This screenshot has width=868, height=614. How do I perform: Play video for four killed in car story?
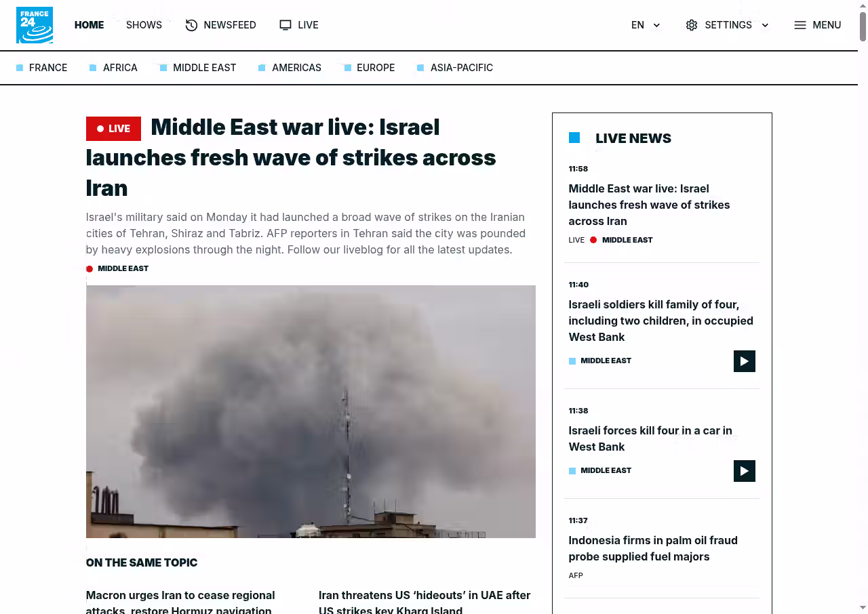(x=745, y=471)
